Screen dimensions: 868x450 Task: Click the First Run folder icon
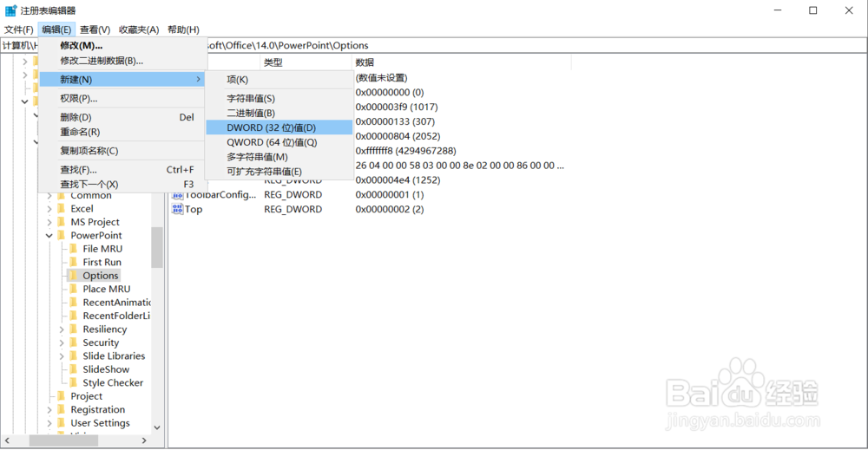74,262
